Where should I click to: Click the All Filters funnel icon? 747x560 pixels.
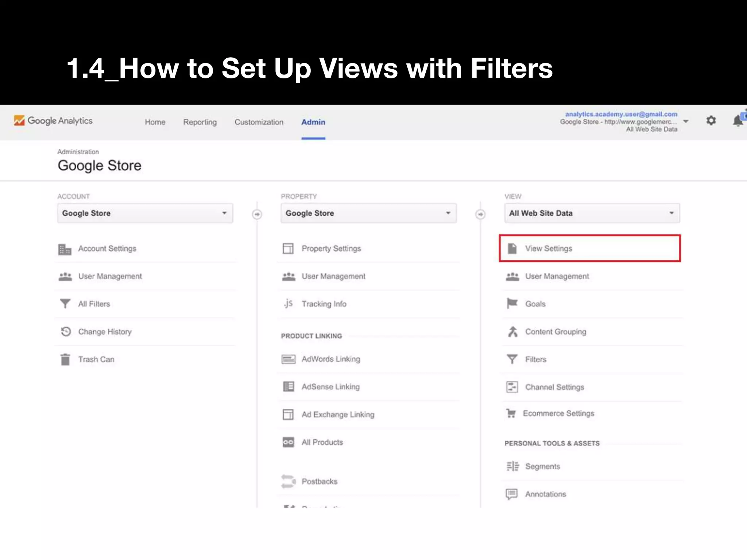tap(65, 304)
